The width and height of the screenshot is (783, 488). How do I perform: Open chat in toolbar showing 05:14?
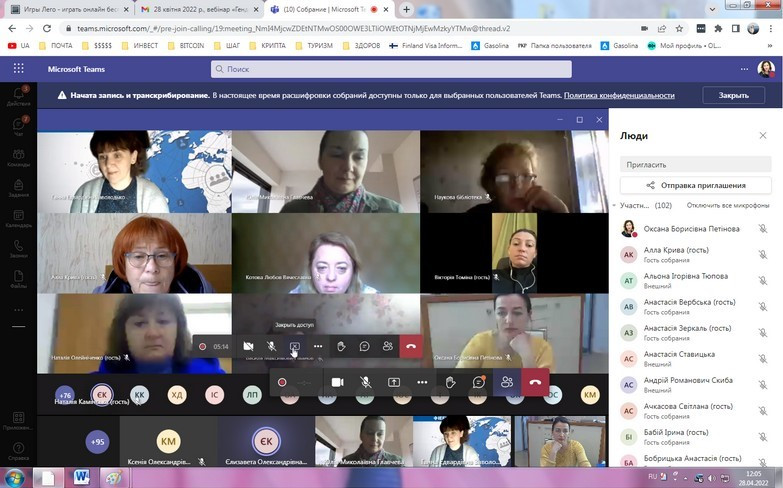click(x=365, y=346)
